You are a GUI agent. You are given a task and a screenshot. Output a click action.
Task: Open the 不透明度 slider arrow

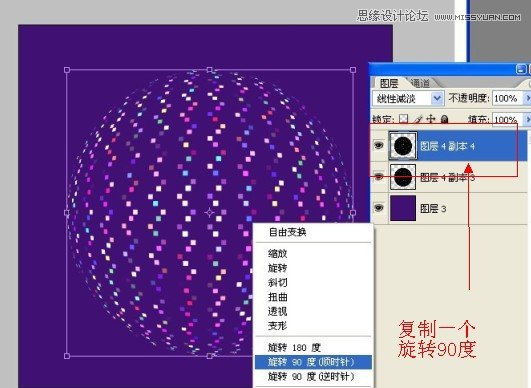(x=527, y=99)
